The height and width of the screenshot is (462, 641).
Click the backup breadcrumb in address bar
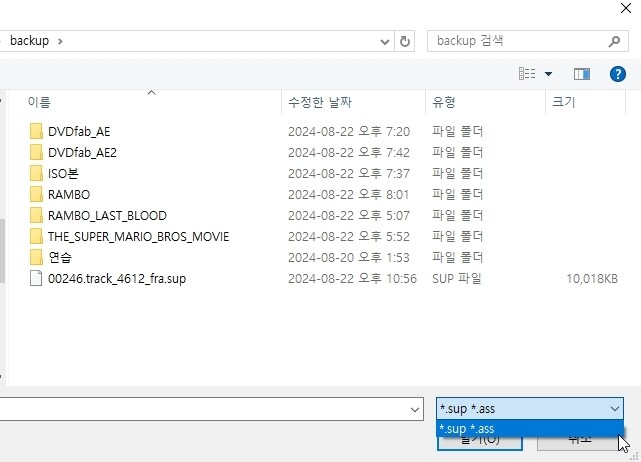point(29,41)
